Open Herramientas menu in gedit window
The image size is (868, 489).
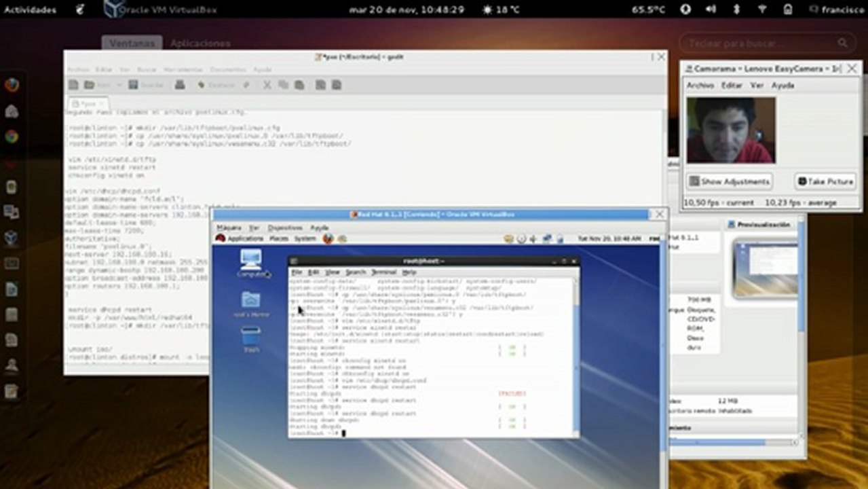(183, 69)
